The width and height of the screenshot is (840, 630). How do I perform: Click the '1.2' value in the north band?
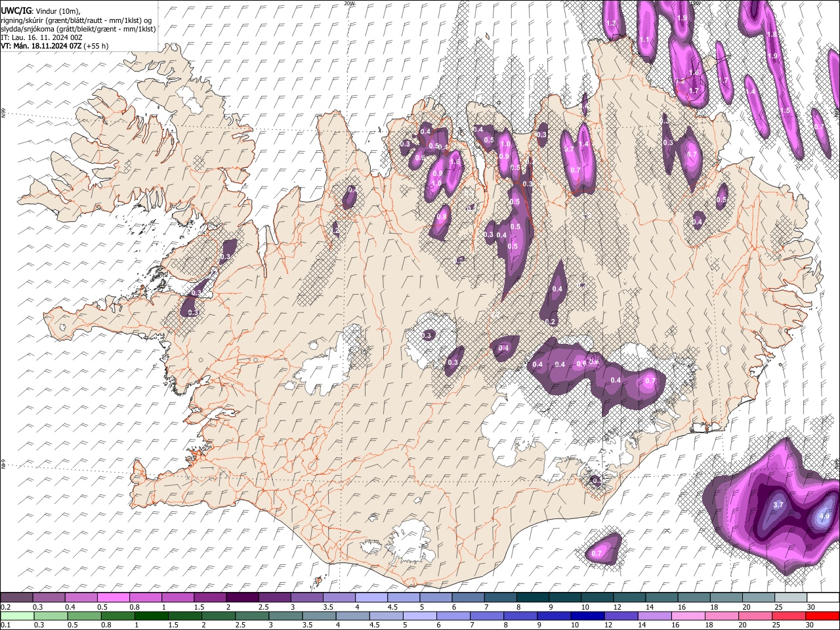(x=681, y=81)
